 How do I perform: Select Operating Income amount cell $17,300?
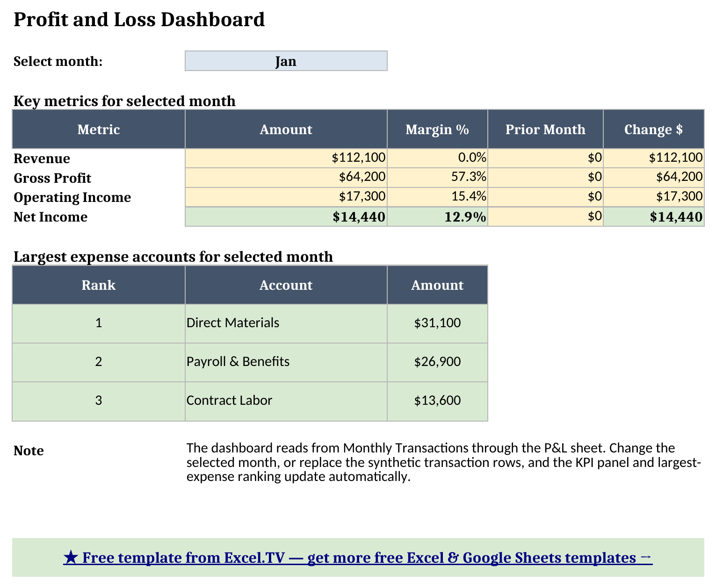286,197
